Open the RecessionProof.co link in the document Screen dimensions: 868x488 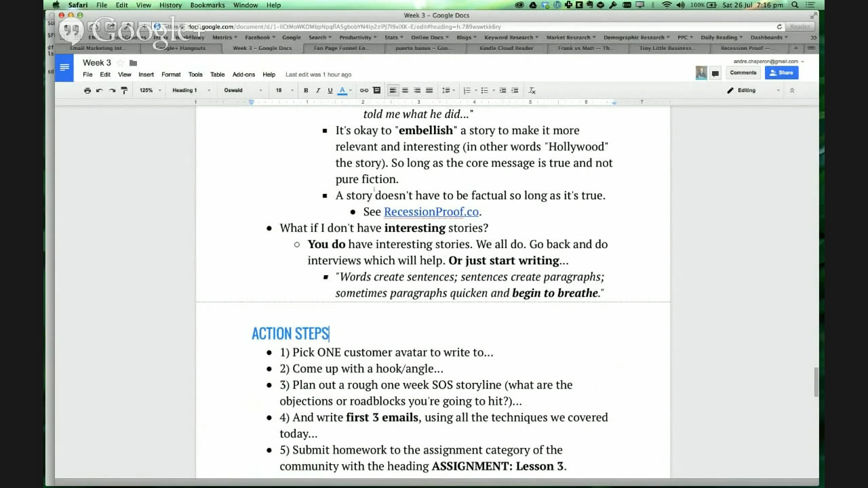point(431,211)
